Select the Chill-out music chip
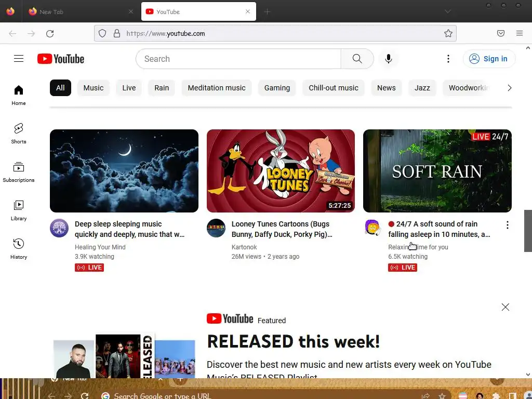 point(333,88)
